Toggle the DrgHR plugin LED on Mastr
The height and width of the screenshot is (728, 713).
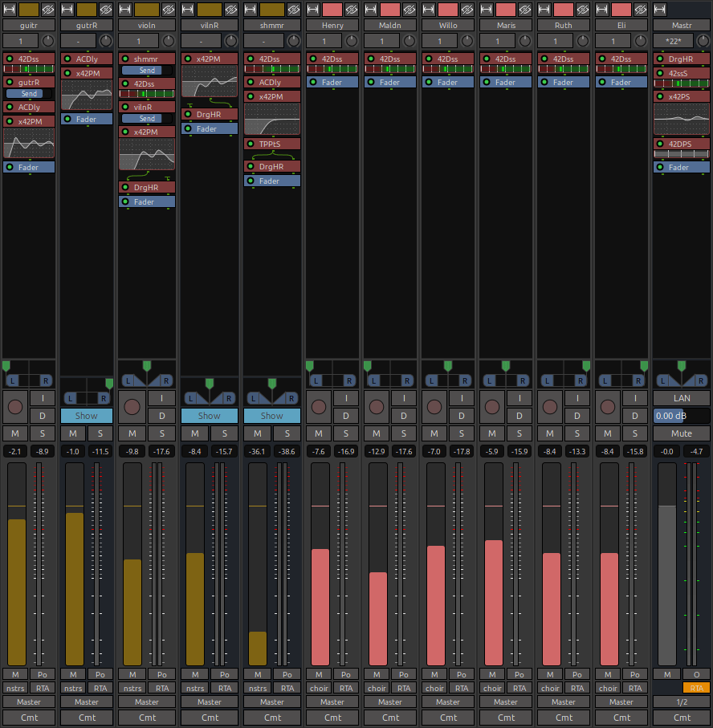660,59
